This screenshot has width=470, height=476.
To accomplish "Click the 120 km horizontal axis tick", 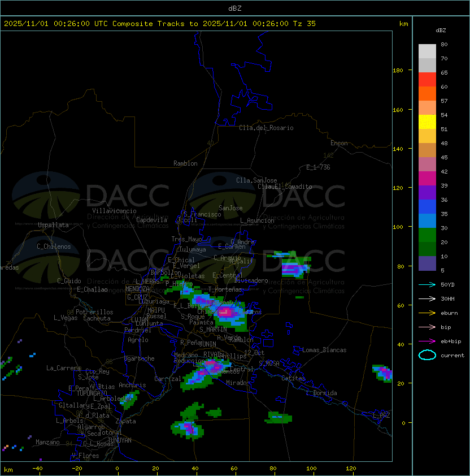I will (351, 469).
